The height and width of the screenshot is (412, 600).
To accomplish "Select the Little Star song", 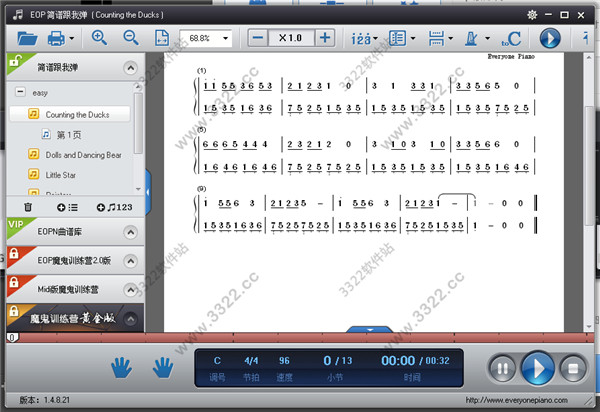I will click(60, 175).
